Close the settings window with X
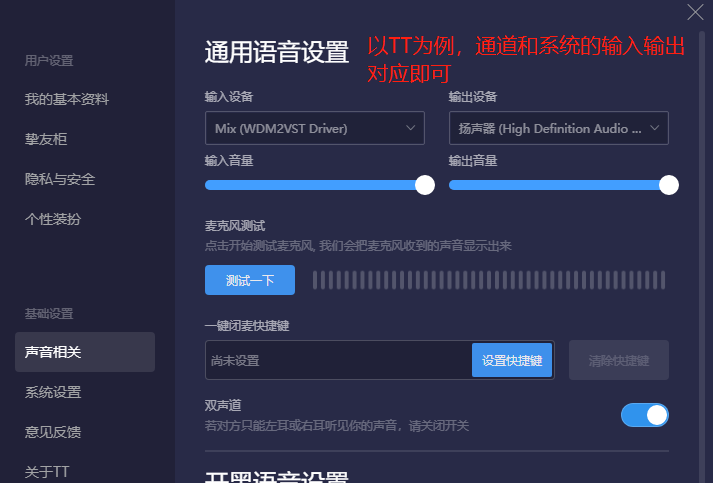Viewport: 713px width, 483px height. pyautogui.click(x=695, y=12)
